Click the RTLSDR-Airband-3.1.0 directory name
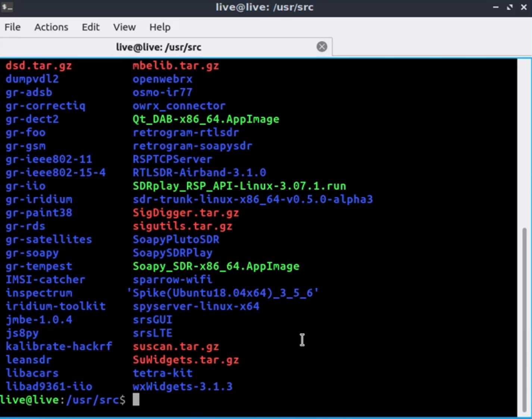This screenshot has height=419, width=532. pos(199,173)
